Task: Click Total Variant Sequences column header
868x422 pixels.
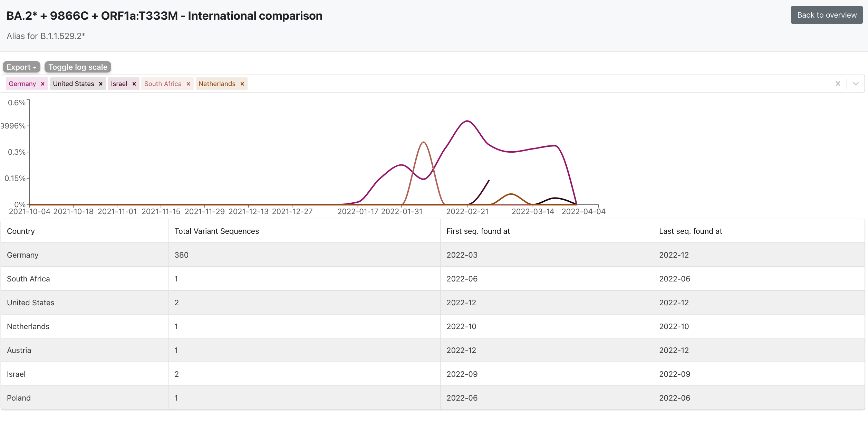Action: (x=216, y=231)
